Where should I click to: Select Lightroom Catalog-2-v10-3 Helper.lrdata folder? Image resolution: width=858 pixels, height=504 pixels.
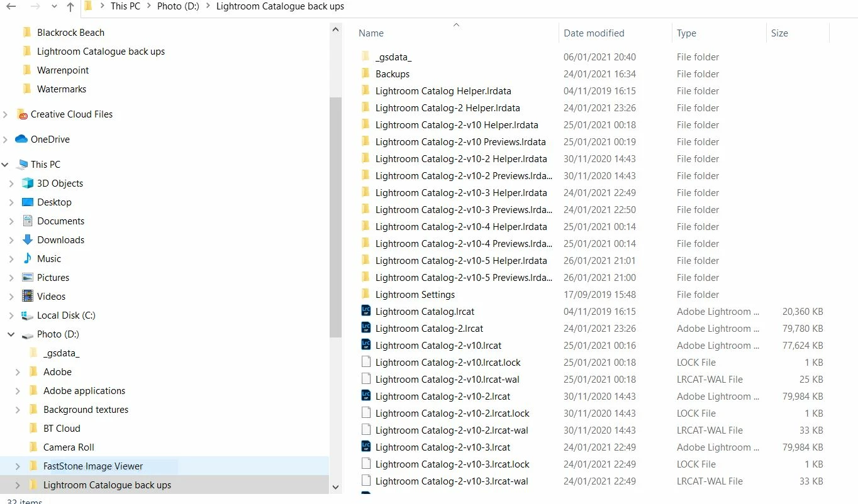[x=461, y=192]
